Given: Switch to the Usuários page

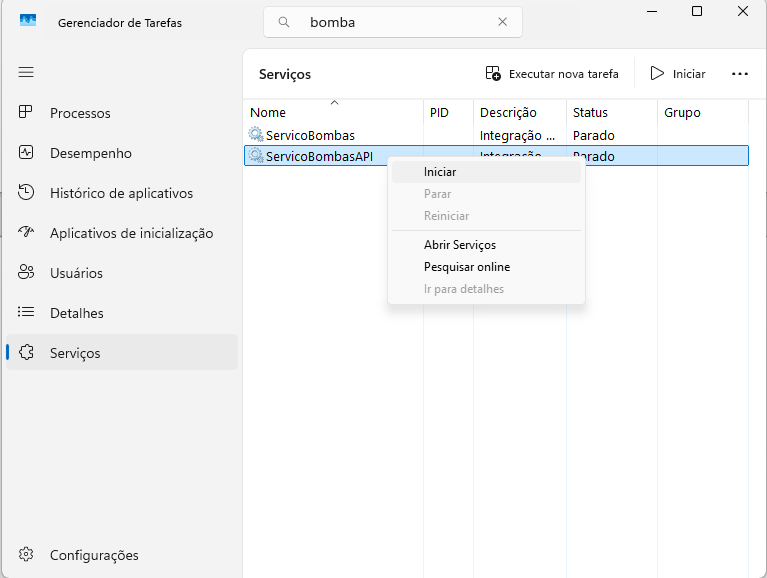Looking at the screenshot, I should point(121,273).
